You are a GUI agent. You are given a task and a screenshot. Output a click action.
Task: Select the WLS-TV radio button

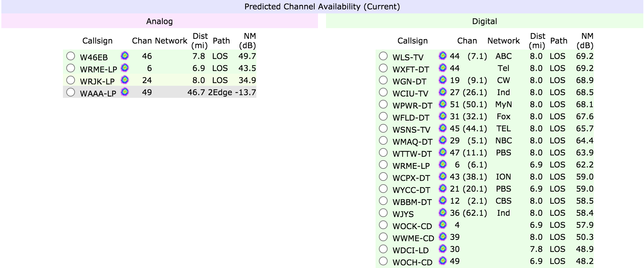383,56
